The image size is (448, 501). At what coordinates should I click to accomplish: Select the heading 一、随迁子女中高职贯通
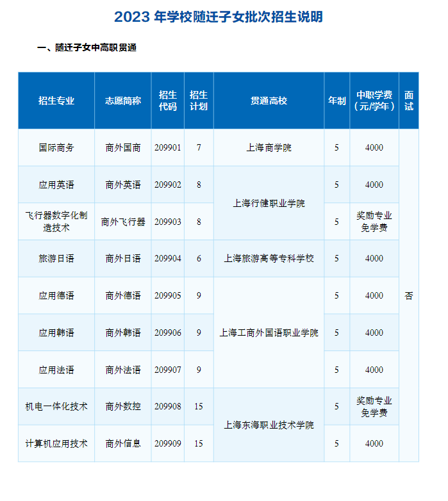tap(87, 47)
